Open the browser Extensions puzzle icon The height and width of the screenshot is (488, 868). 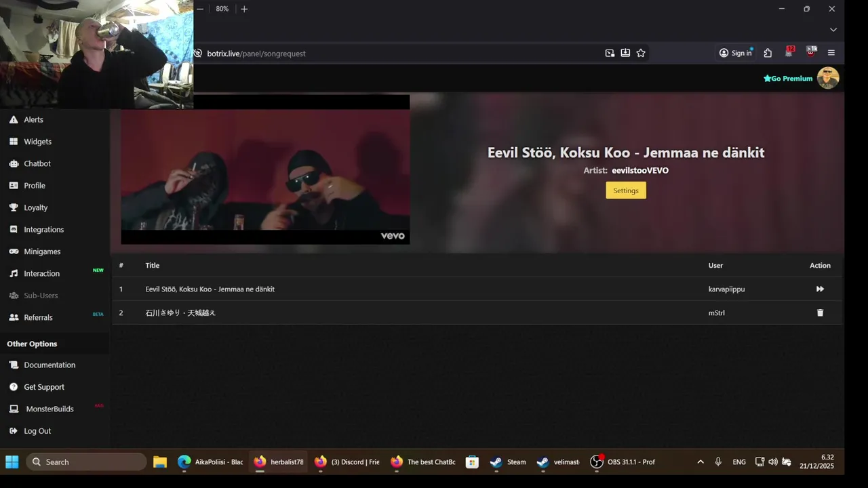pyautogui.click(x=768, y=53)
